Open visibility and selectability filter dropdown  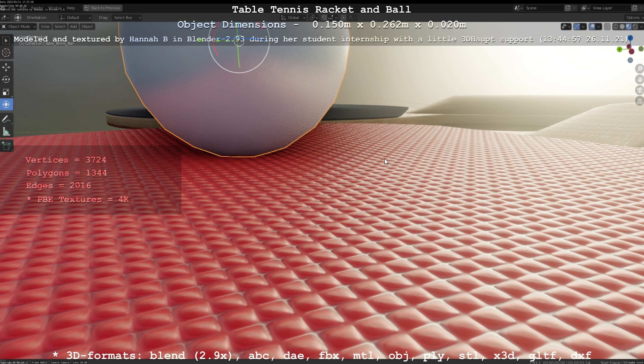[566, 26]
